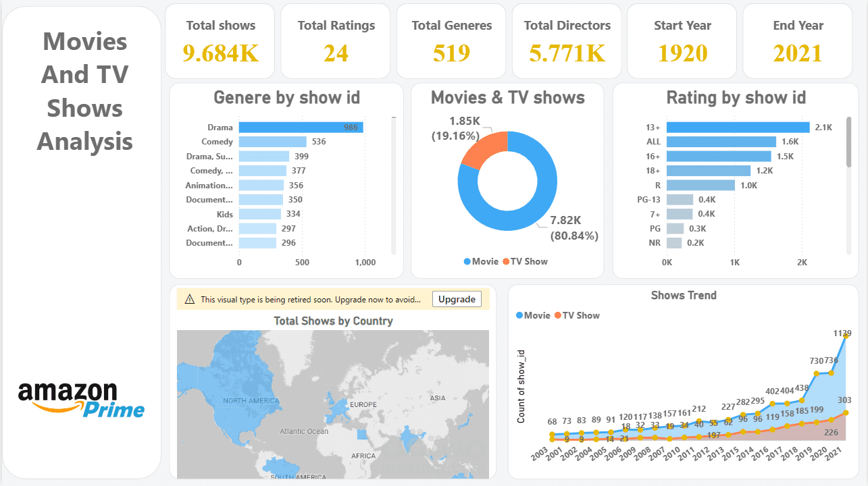Click the Rating chart vertical scrollbar

pyautogui.click(x=848, y=141)
